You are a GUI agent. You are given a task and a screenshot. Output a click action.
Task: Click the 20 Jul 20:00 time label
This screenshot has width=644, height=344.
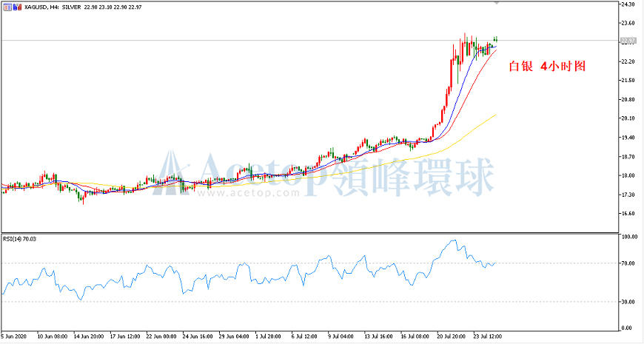[x=452, y=337]
